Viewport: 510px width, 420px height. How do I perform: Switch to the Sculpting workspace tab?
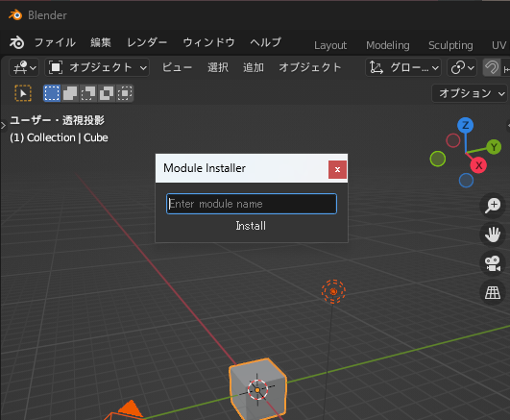(450, 45)
